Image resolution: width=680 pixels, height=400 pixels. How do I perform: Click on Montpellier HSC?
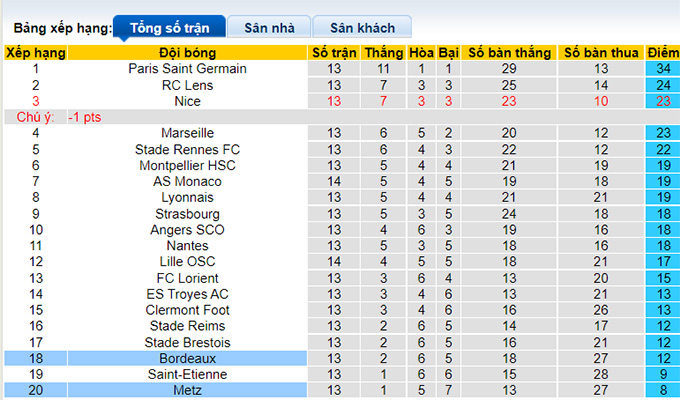point(187,165)
